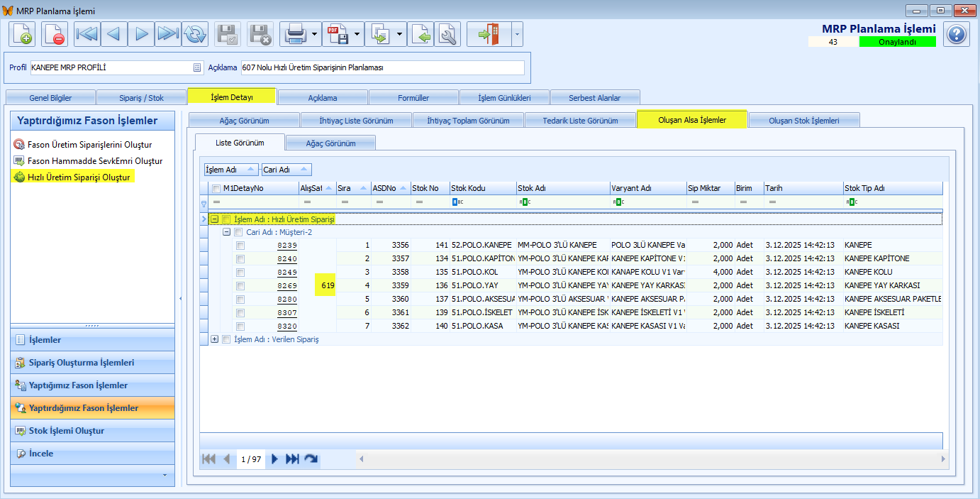
Task: Click the printer icon
Action: tap(295, 34)
